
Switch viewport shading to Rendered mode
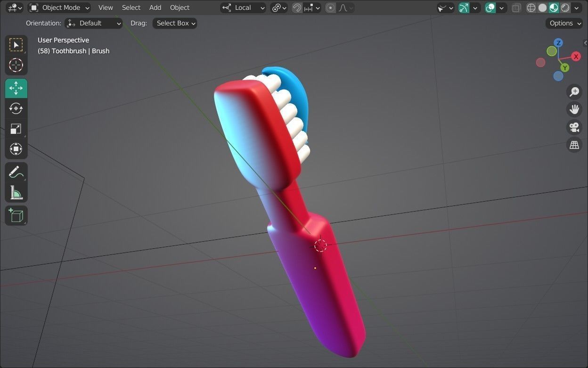[564, 8]
